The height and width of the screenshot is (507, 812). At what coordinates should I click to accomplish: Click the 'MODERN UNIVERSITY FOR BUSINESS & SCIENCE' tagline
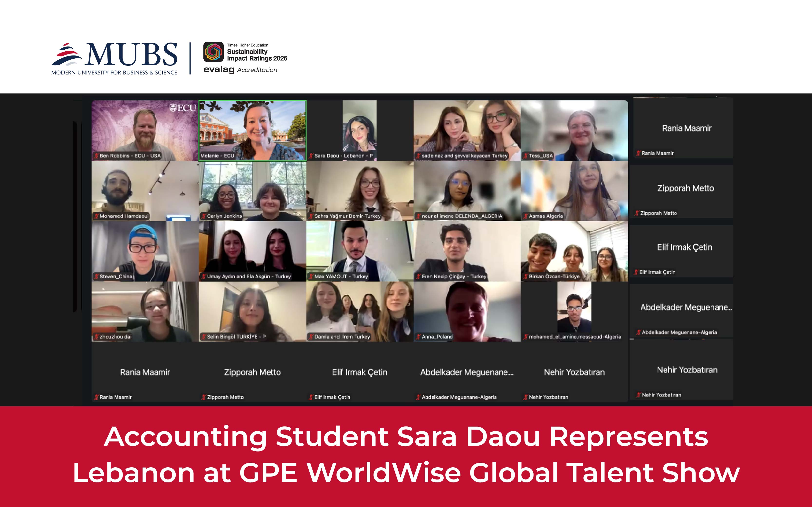click(114, 73)
